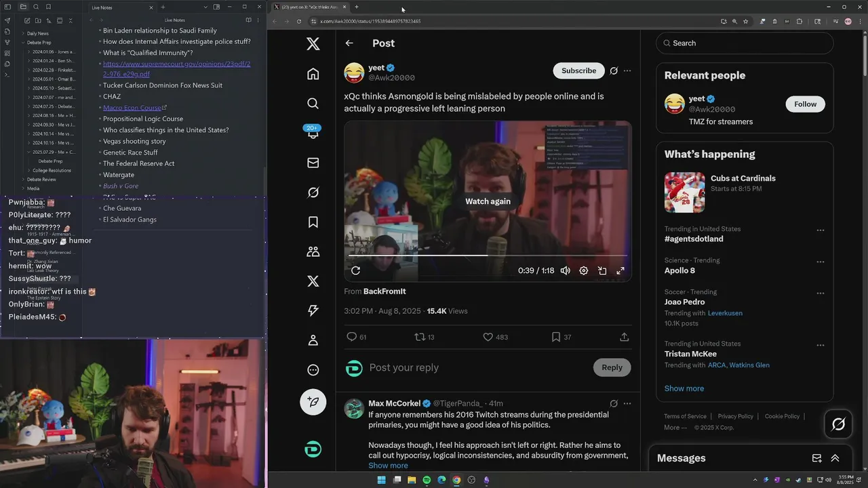This screenshot has height=488, width=868.
Task: Open Communities icon in X sidebar
Action: tap(313, 251)
